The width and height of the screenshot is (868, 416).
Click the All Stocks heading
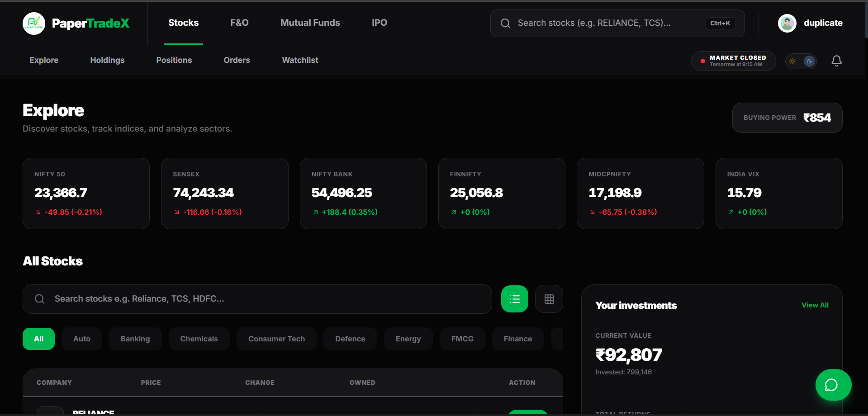click(x=52, y=261)
